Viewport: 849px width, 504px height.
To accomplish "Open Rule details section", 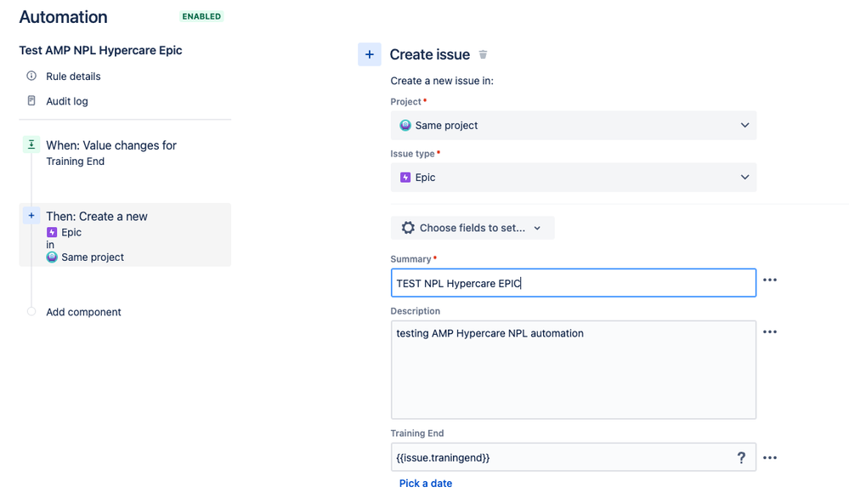I will [x=73, y=76].
